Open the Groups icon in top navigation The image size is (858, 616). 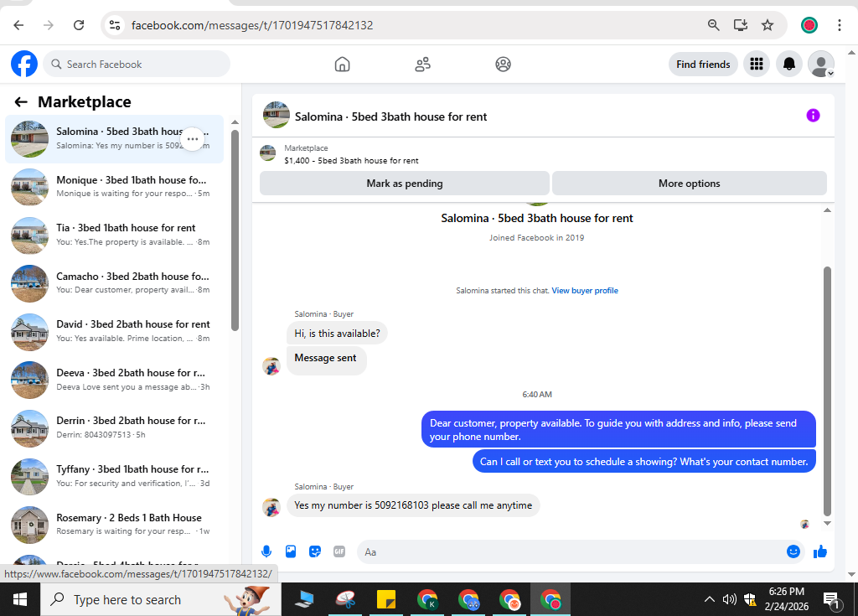pyautogui.click(x=503, y=64)
